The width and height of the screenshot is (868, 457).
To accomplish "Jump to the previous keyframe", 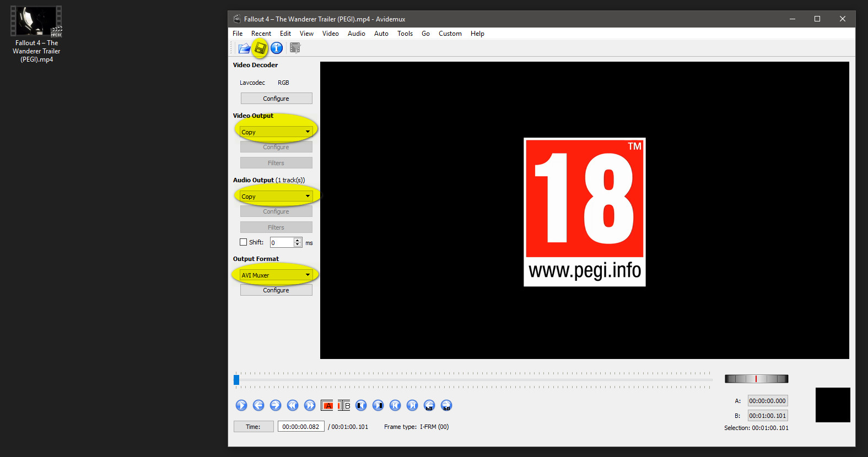I will pyautogui.click(x=293, y=405).
